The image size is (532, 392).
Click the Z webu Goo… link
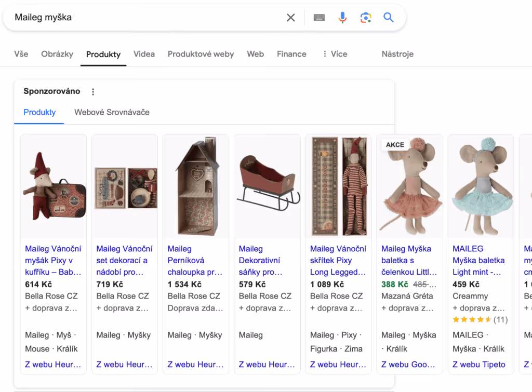pyautogui.click(x=408, y=364)
